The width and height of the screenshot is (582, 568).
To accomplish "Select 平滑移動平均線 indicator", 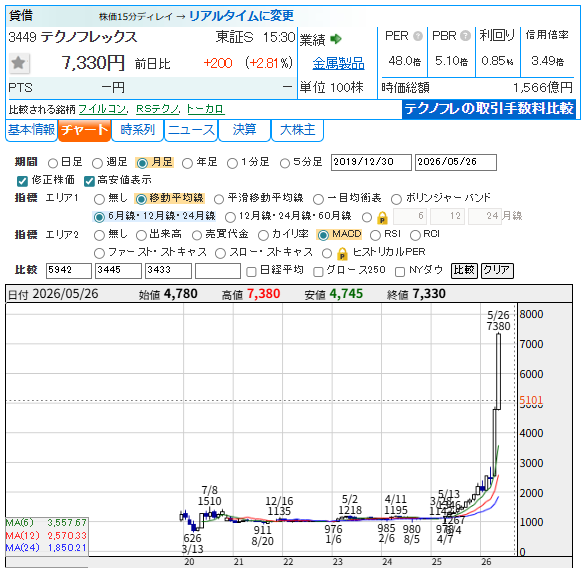I will (219, 199).
